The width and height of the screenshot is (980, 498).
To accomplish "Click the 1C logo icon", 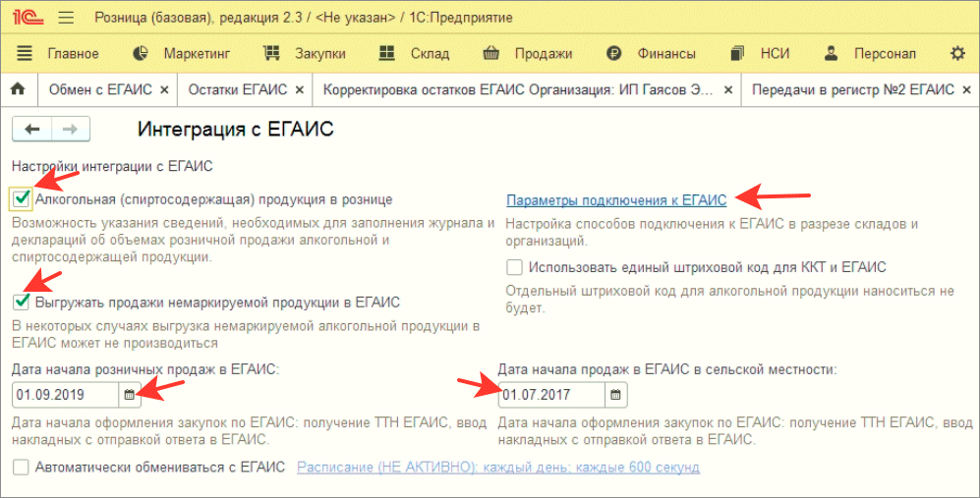I will point(29,18).
